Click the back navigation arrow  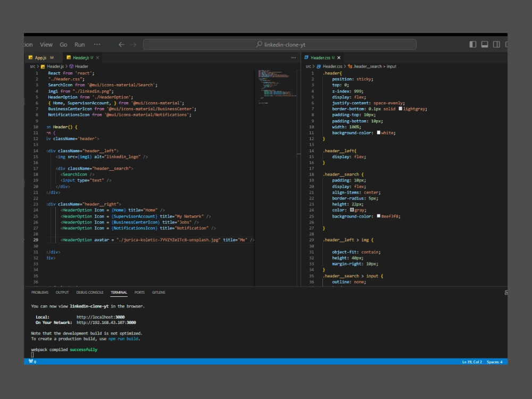[x=121, y=45]
